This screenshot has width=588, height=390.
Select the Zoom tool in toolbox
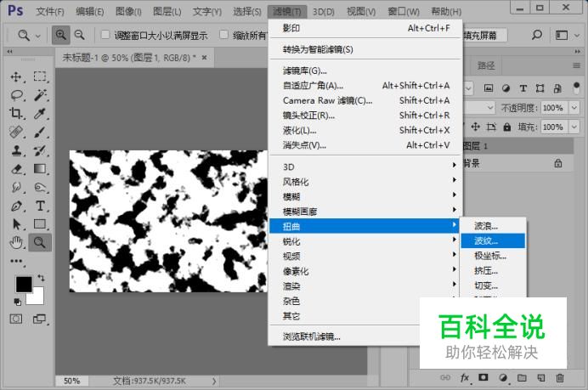40,242
